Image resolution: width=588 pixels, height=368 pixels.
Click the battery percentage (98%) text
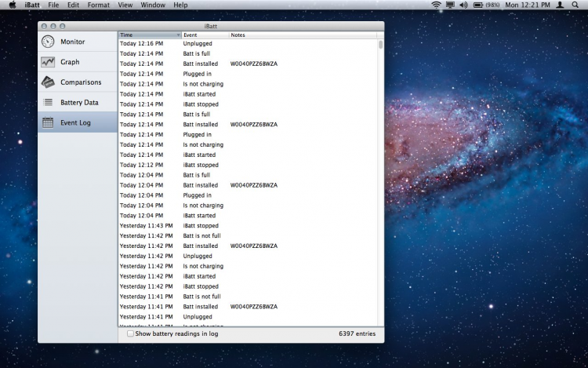pyautogui.click(x=492, y=5)
